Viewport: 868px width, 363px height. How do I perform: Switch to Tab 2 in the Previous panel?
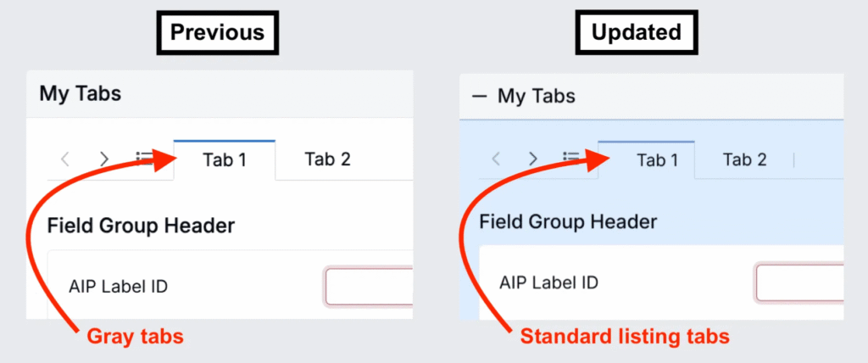click(327, 159)
